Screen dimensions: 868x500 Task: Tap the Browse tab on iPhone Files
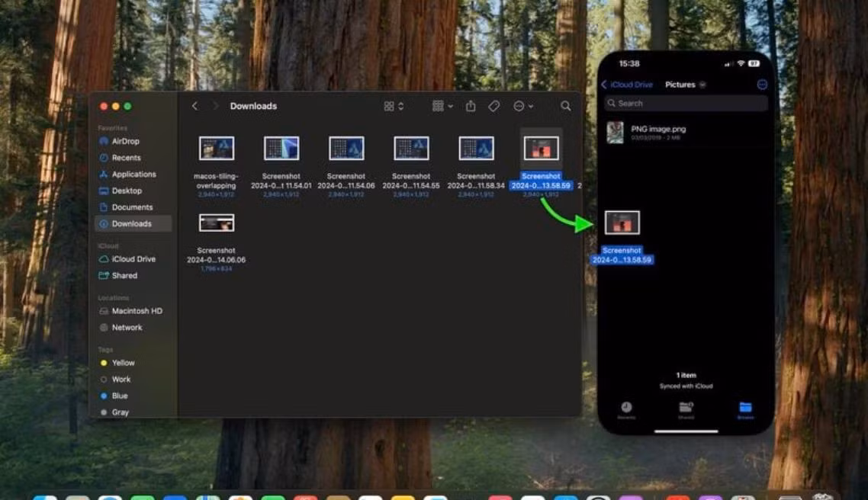(x=745, y=410)
